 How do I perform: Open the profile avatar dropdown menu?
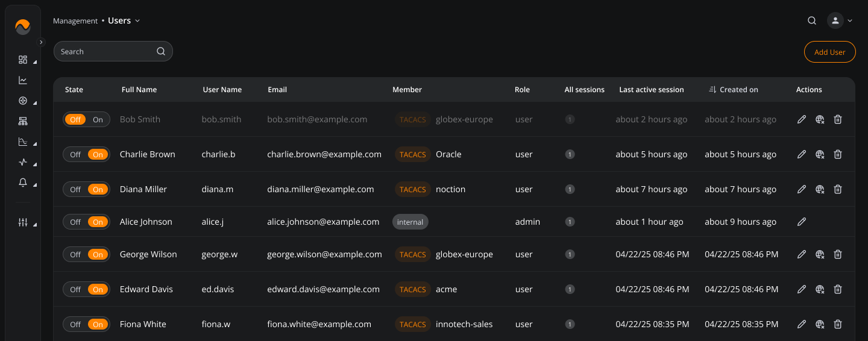tap(840, 20)
